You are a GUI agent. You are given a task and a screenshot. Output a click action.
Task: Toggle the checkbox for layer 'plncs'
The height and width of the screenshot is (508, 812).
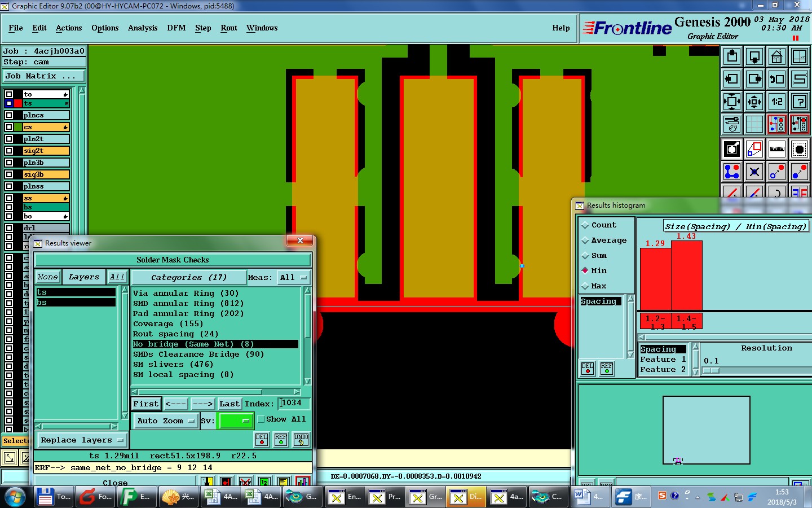9,115
